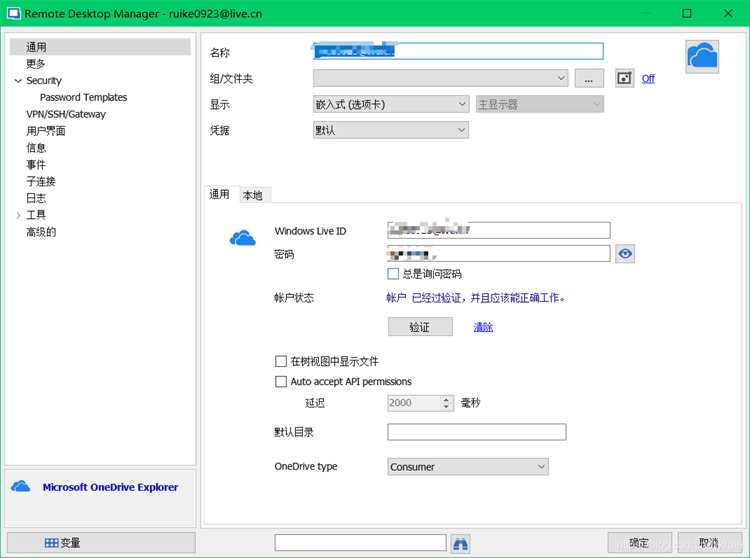Reveal password with the eye icon
The height and width of the screenshot is (558, 750).
click(625, 253)
